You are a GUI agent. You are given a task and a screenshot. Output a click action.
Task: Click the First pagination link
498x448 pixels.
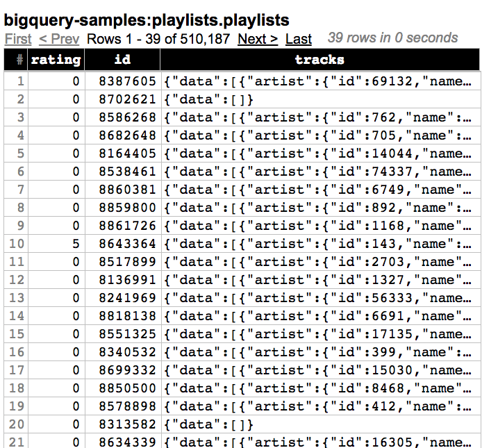(x=18, y=39)
